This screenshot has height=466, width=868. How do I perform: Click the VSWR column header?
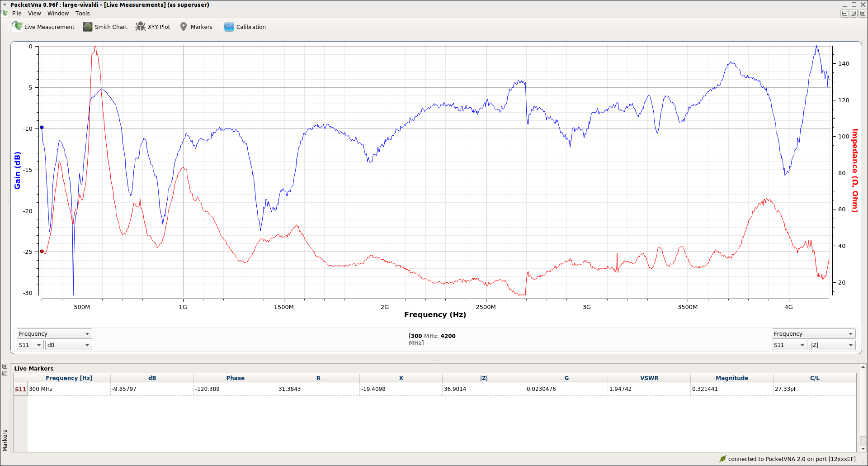(649, 378)
